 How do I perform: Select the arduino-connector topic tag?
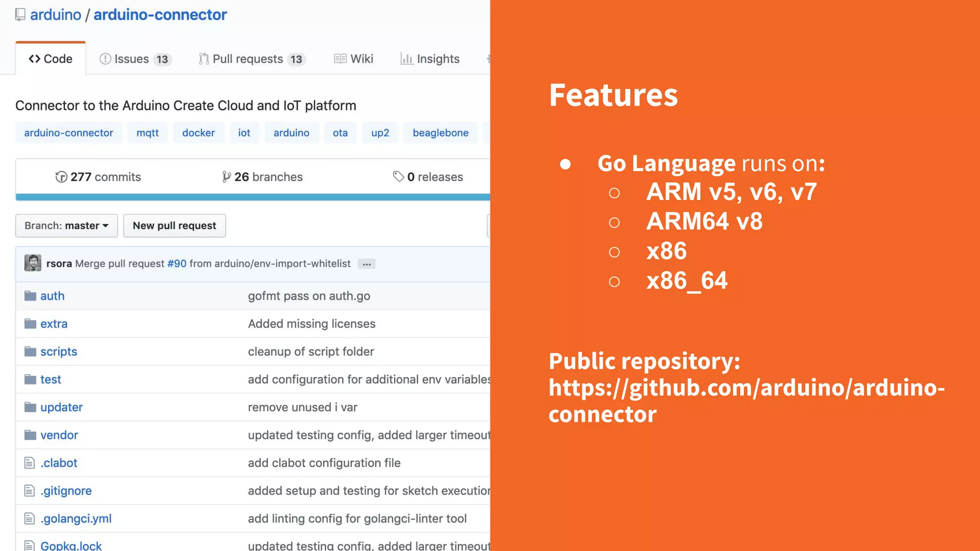tap(68, 133)
